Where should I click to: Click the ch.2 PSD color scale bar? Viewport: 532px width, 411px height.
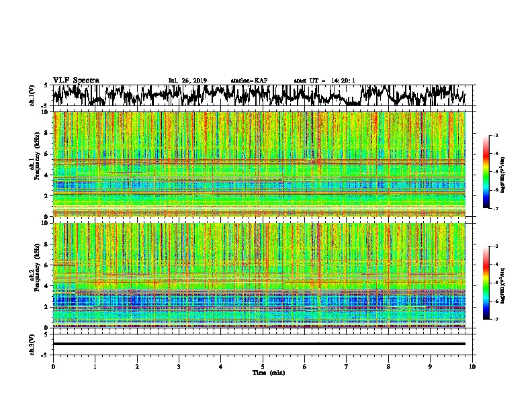click(x=486, y=283)
